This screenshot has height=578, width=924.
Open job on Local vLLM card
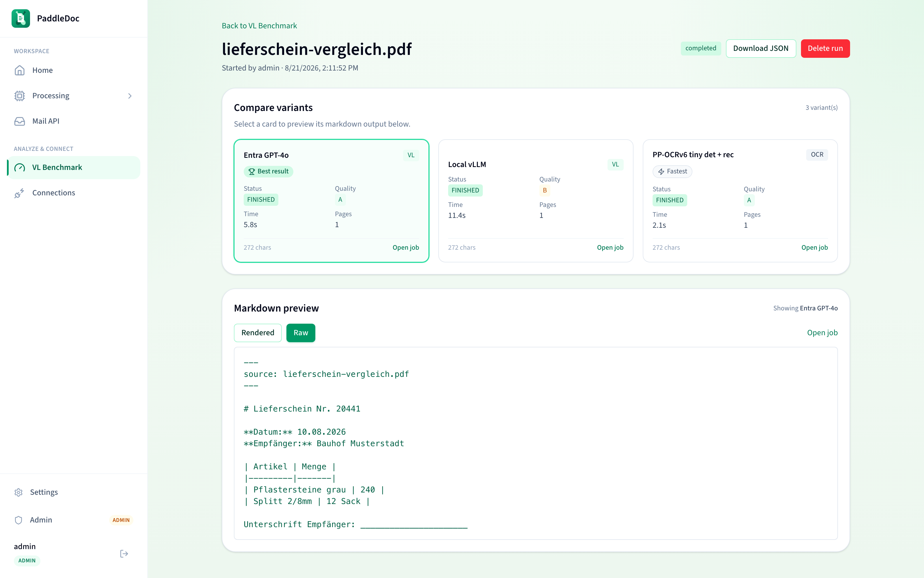point(610,247)
